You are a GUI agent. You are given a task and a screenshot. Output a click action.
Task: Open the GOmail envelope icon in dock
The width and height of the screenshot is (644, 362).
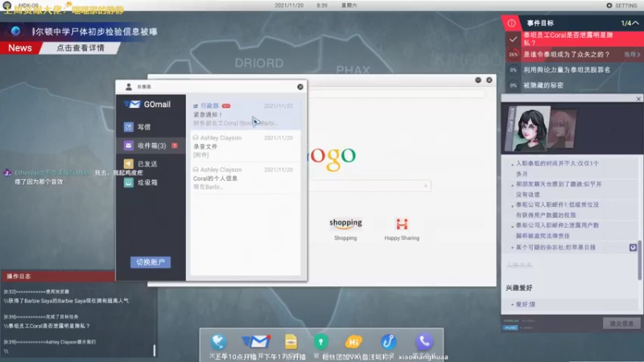(255, 341)
